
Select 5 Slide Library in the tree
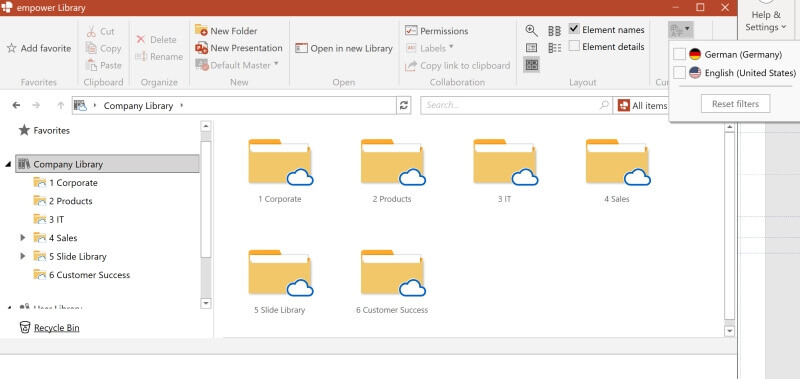pos(70,256)
